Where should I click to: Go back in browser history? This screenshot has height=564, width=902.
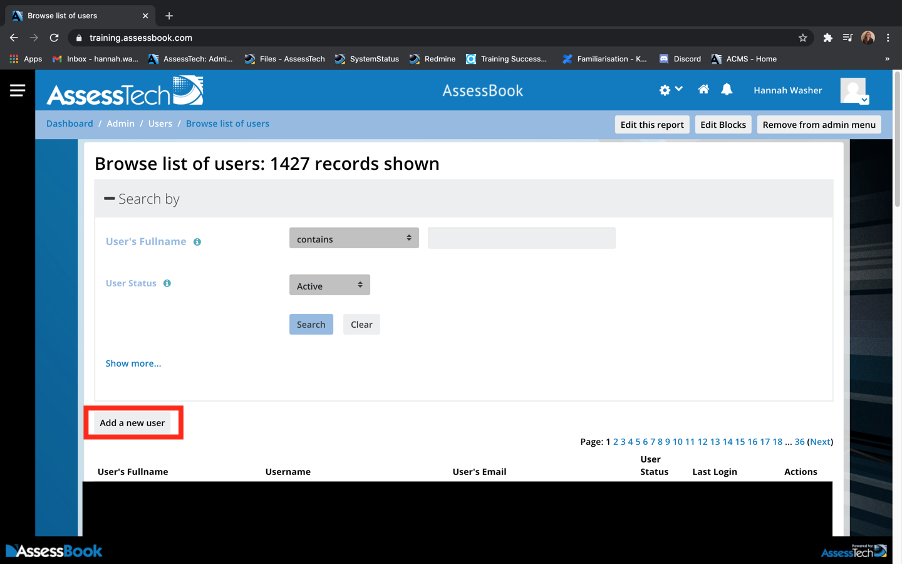click(14, 37)
